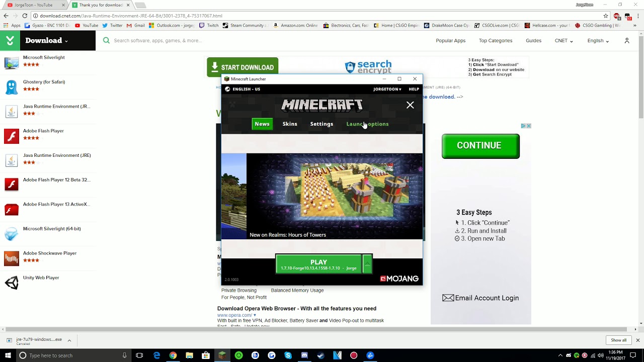
Task: Click the green CONTINUE ad button
Action: pos(480,146)
